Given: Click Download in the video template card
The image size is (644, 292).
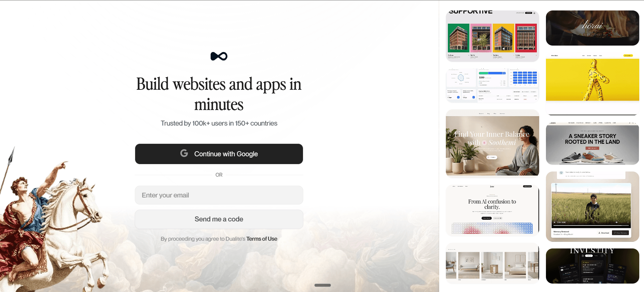Looking at the screenshot, I should click(604, 233).
